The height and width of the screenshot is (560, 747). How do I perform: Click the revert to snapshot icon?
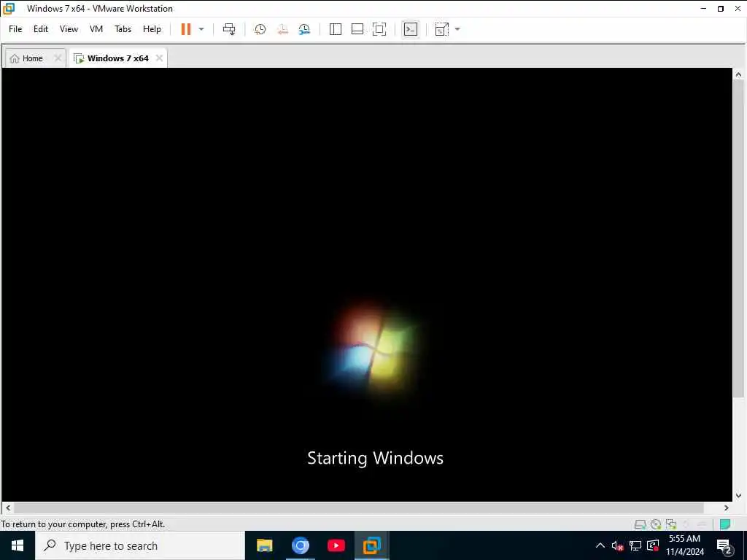coord(282,29)
